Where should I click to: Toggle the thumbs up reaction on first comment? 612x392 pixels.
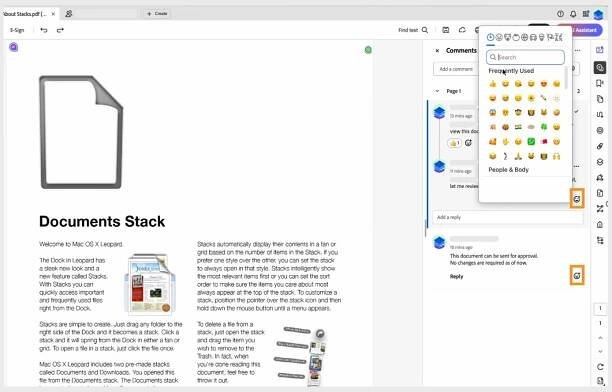pos(454,143)
